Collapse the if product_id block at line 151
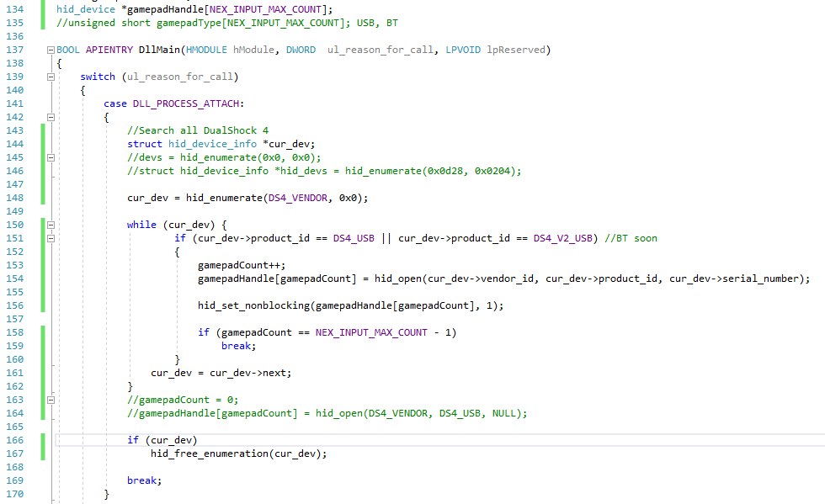825x504 pixels. [x=51, y=238]
